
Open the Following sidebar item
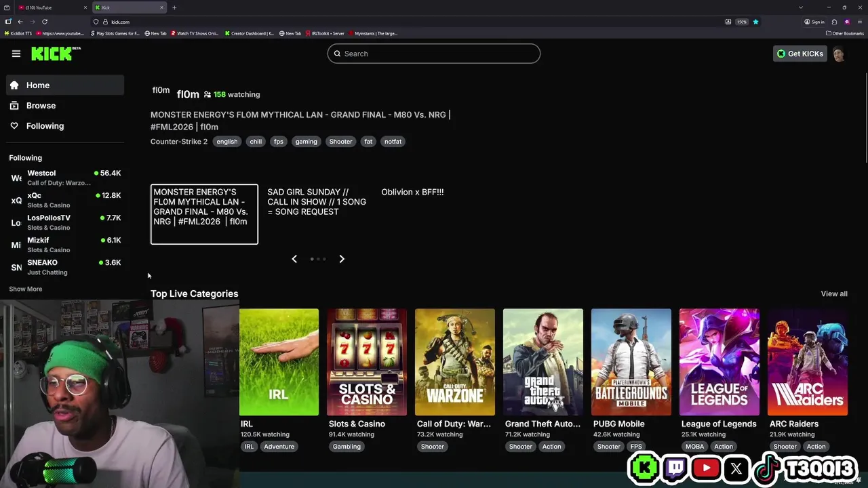[65, 126]
